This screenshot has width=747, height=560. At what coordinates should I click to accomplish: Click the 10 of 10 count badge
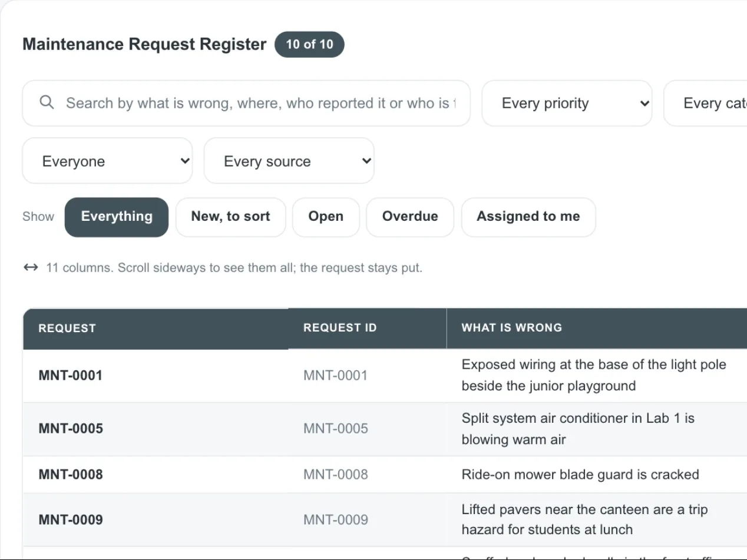click(309, 44)
